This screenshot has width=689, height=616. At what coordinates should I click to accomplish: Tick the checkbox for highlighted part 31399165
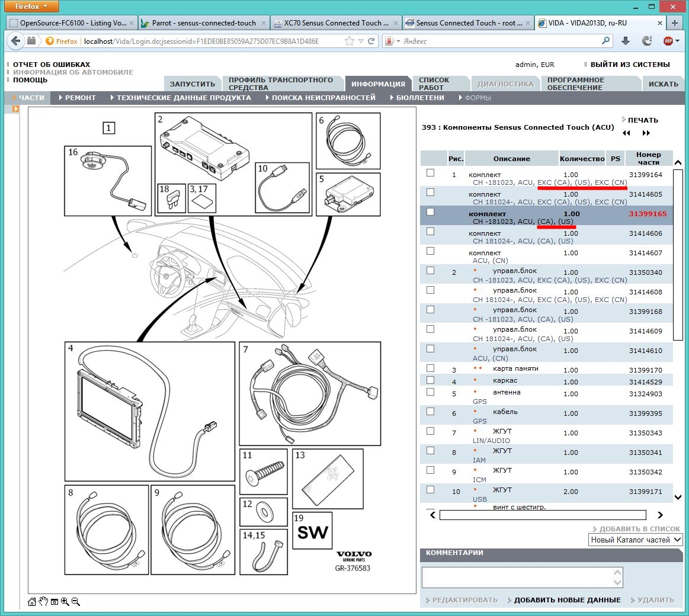(431, 212)
